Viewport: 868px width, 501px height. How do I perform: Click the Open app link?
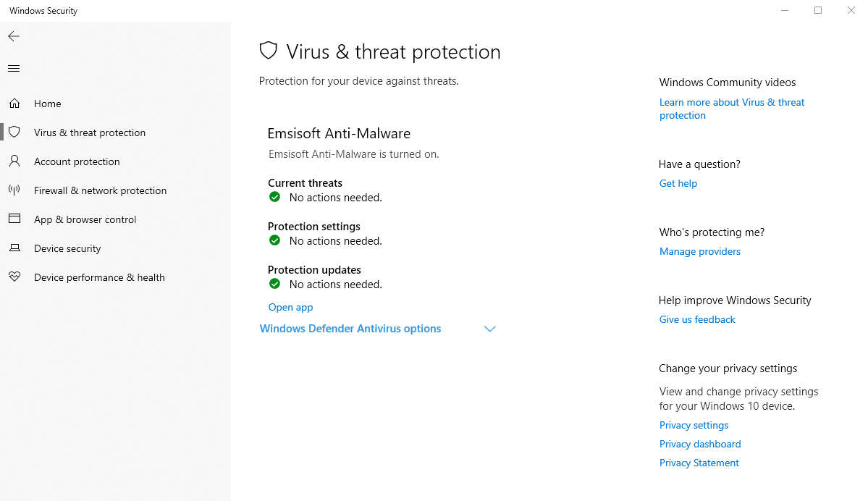click(290, 307)
